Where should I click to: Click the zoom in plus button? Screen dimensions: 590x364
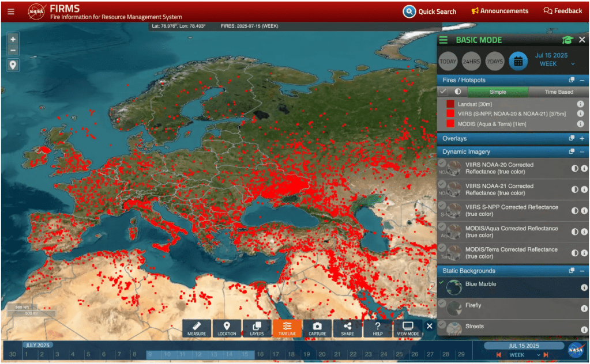(13, 39)
